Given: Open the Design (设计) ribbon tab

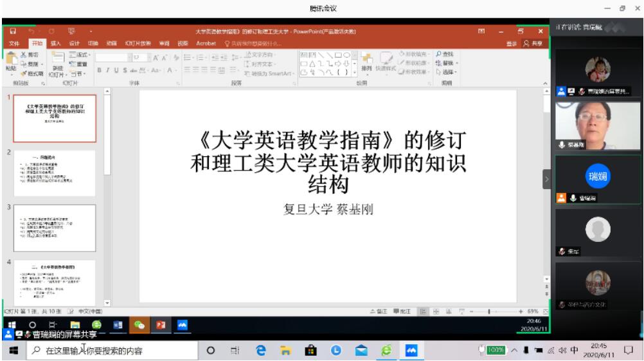Looking at the screenshot, I should click(x=74, y=43).
